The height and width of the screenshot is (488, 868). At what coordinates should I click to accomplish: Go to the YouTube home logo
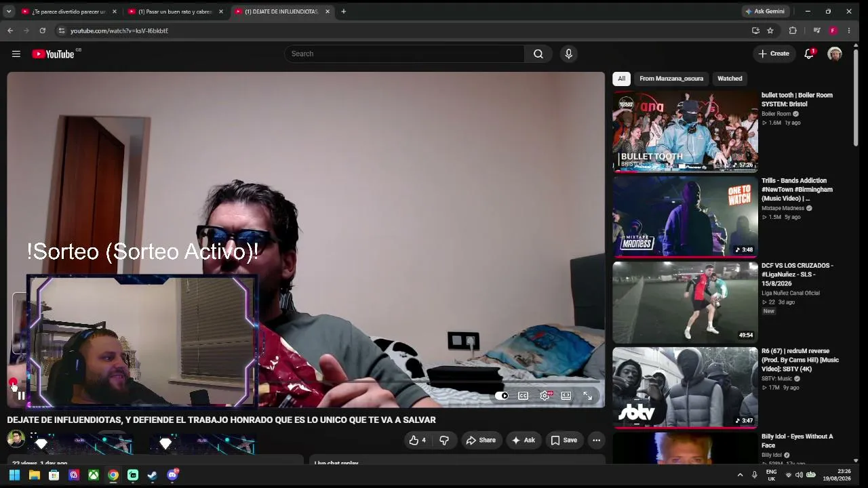tap(54, 54)
